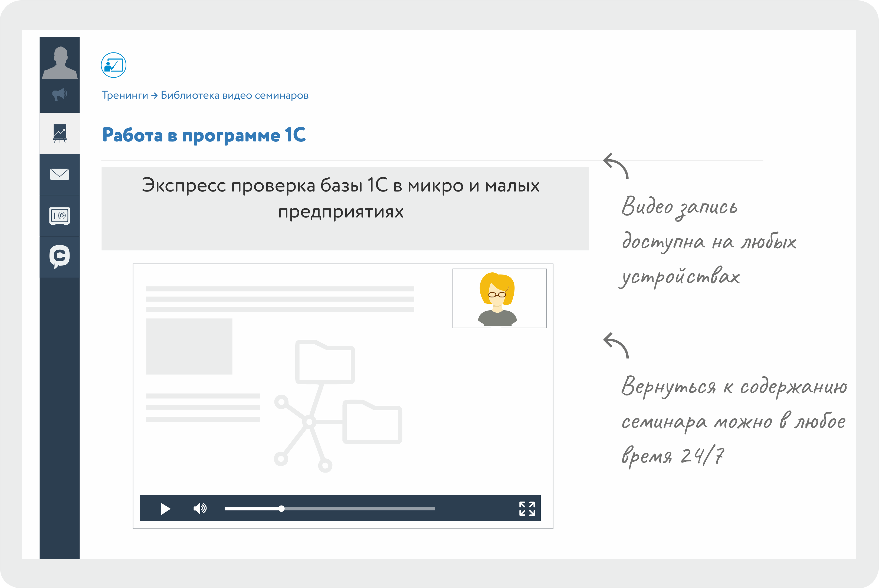Open the Тренинги breadcrumb link
The height and width of the screenshot is (588, 879).
[x=124, y=95]
